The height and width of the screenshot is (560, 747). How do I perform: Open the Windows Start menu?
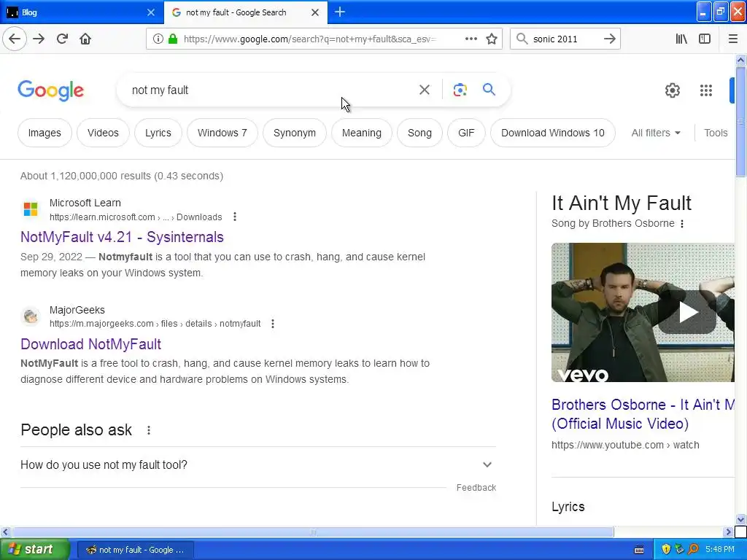[35, 549]
